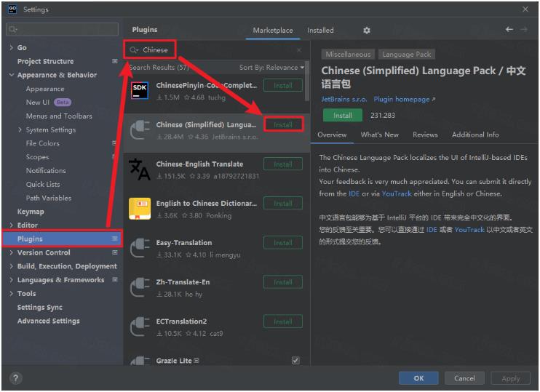The width and height of the screenshot is (540, 392).
Task: Click the Chinese (Simplified) Language plug icon
Action: (x=140, y=130)
